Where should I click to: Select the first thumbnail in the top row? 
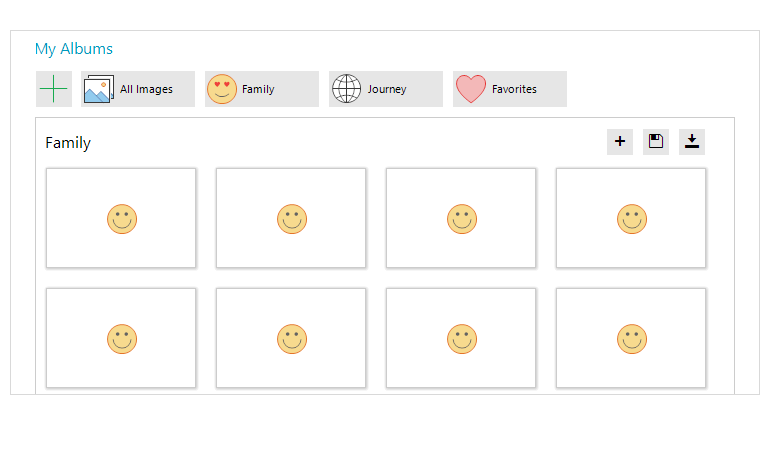121,218
